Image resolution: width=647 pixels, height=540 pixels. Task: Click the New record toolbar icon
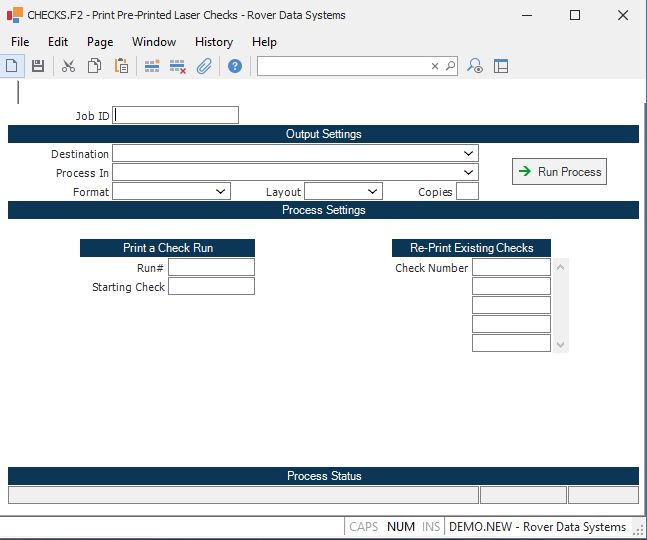(x=13, y=66)
